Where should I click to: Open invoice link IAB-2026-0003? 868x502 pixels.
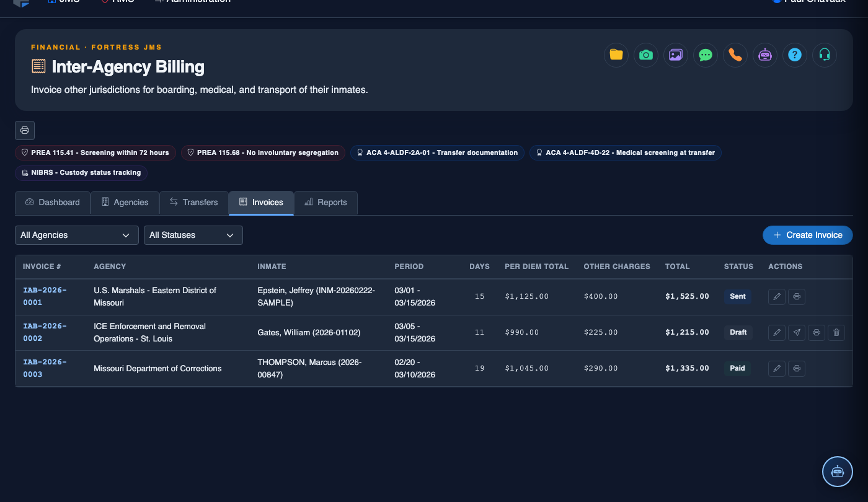point(45,368)
